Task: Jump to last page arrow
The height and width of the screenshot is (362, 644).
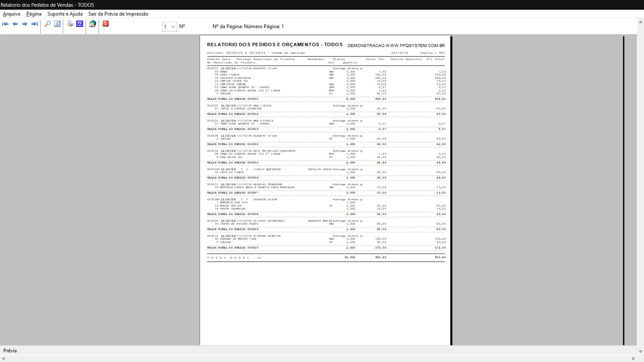Action: [34, 24]
